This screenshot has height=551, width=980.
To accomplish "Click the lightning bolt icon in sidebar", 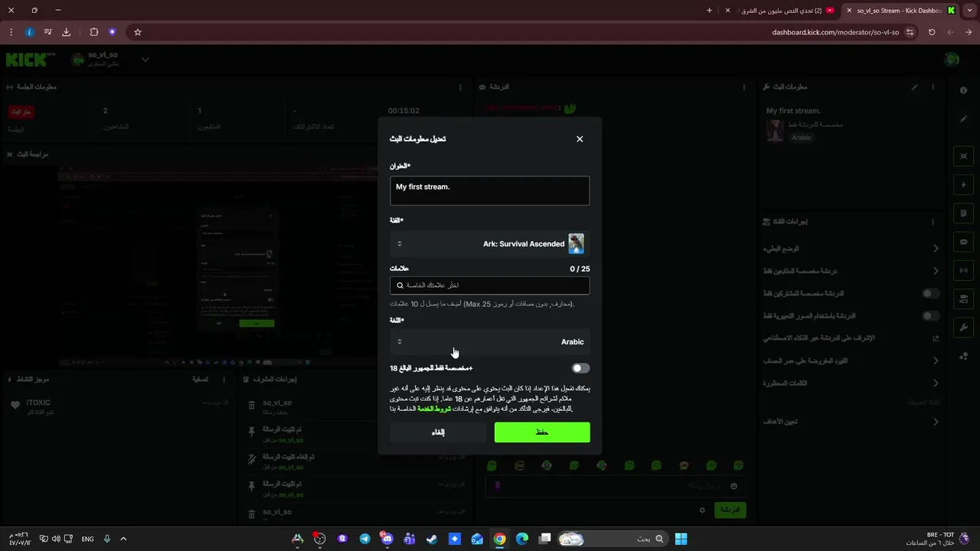I will (x=964, y=185).
